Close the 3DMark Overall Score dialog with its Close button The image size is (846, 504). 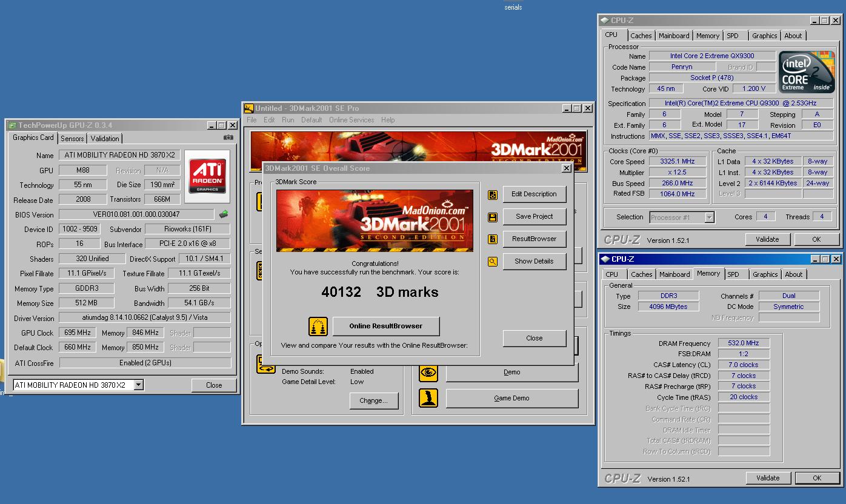coord(534,338)
